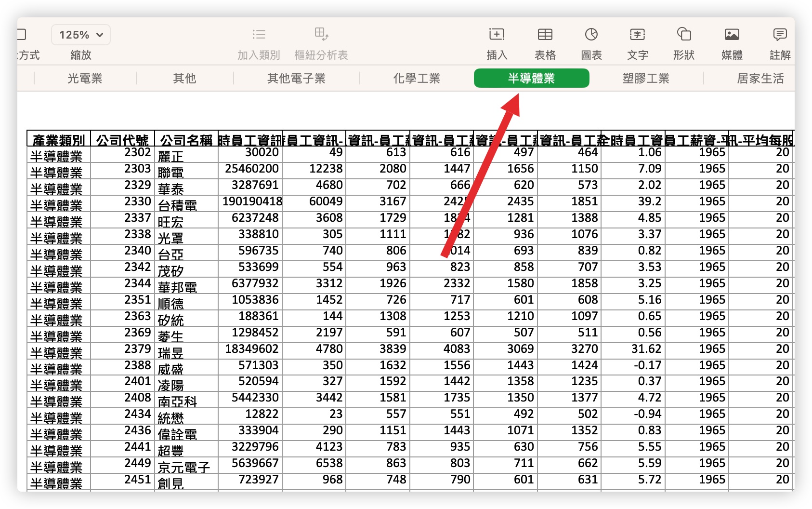Click the Pivot Table (樞紐分析表) icon
The height and width of the screenshot is (509, 812).
tap(321, 34)
